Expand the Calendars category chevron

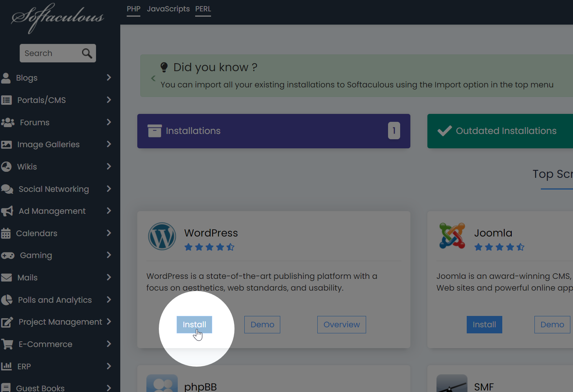(x=109, y=233)
